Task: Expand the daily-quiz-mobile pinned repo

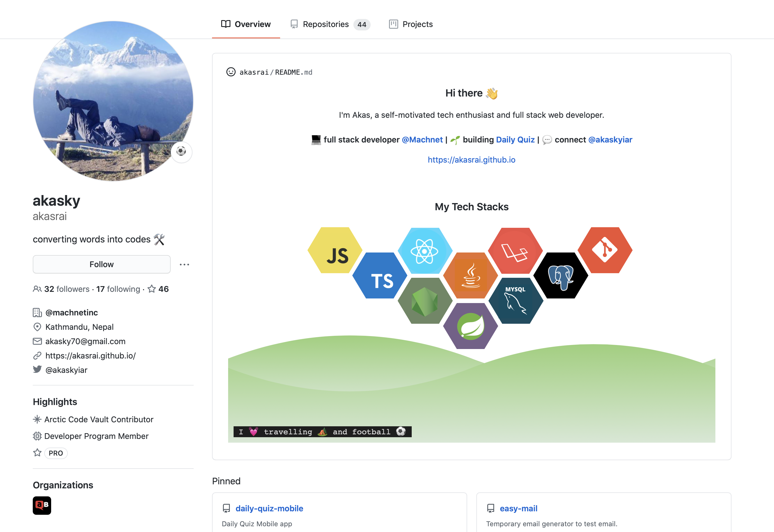Action: 268,508
